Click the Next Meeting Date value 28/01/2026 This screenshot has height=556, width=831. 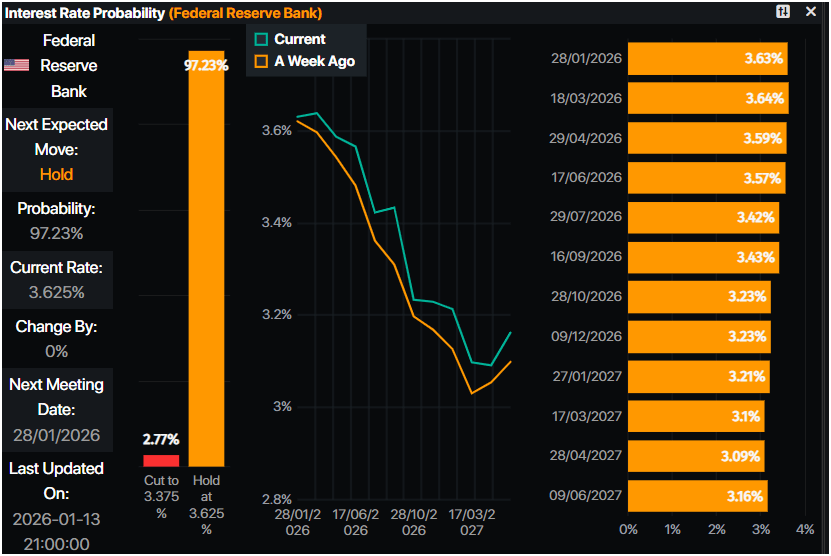point(56,435)
